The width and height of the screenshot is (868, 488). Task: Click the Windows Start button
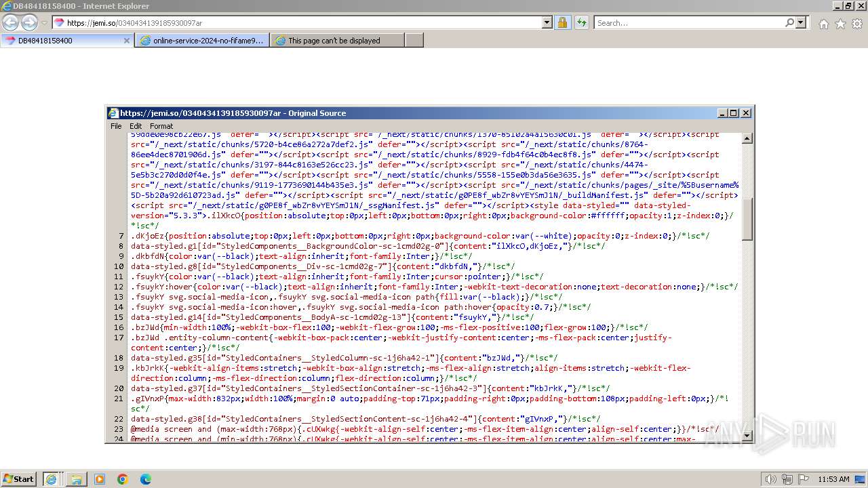(x=19, y=479)
